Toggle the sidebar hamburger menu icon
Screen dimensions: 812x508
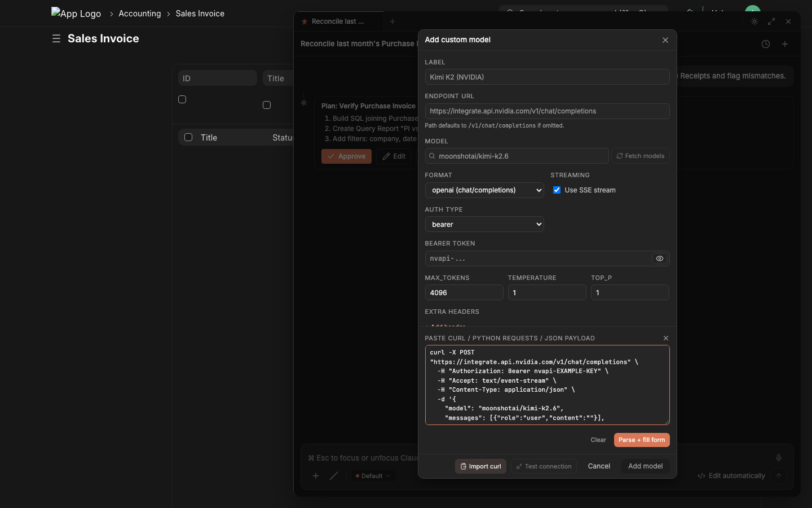coord(56,38)
